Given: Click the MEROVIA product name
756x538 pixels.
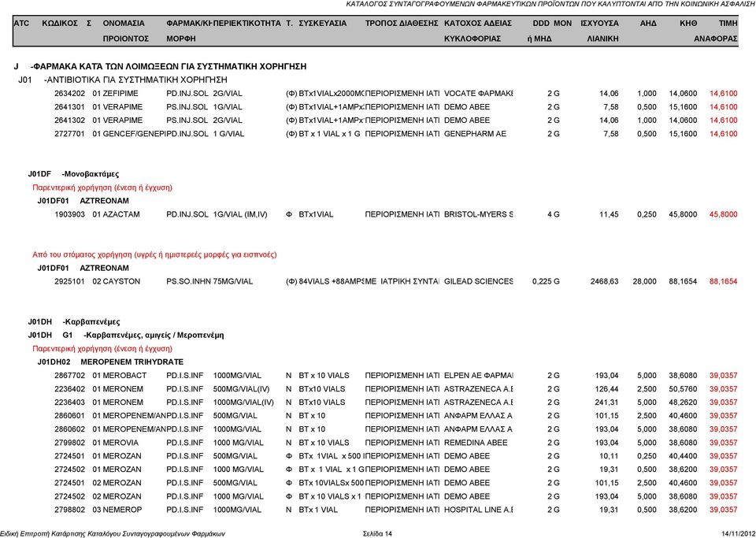Looking at the screenshot, I should [x=120, y=443].
